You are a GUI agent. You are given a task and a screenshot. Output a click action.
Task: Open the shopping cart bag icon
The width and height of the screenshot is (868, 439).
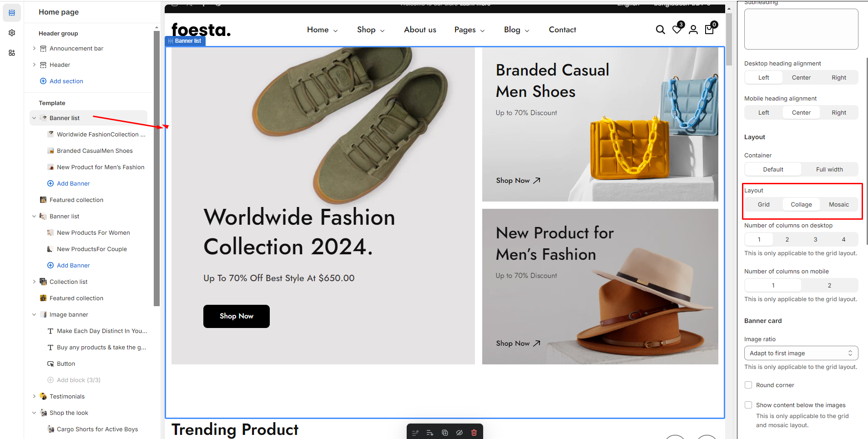(x=709, y=30)
